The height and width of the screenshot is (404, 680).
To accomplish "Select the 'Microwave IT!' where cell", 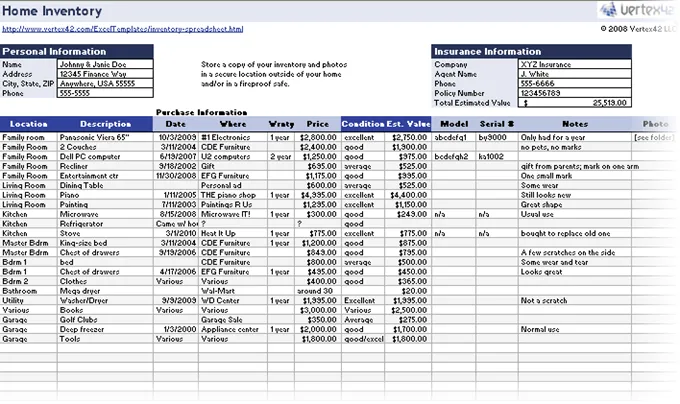I will [233, 214].
